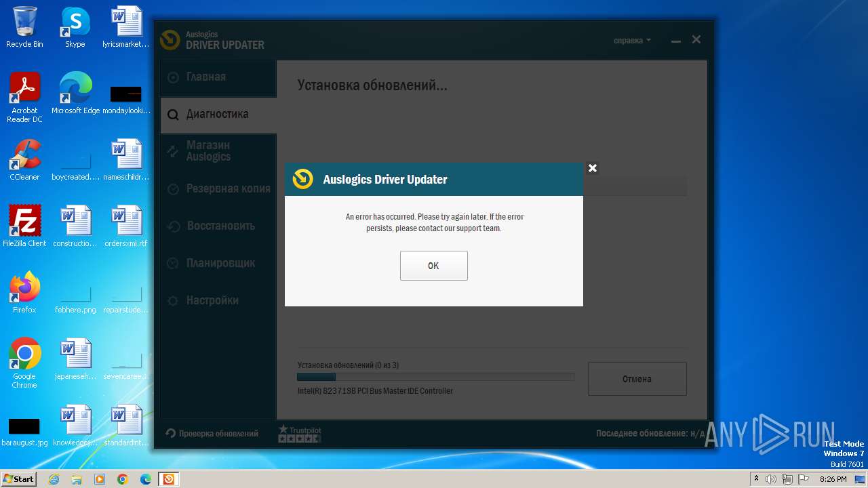Select the sevencaree desktop file
Viewport: 868px width, 488px height.
coord(126,366)
